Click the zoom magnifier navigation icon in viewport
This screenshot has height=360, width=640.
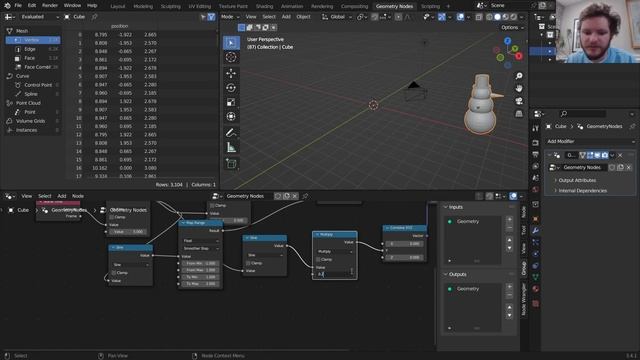click(x=519, y=76)
